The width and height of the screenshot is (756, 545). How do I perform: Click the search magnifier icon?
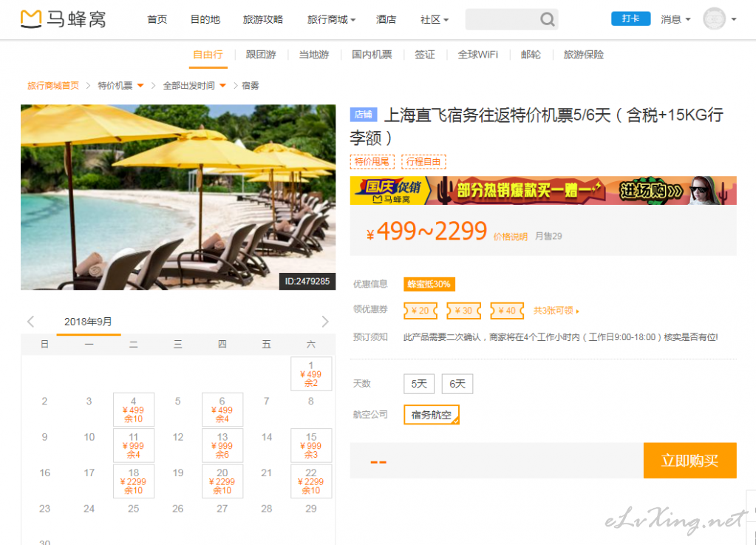click(547, 20)
